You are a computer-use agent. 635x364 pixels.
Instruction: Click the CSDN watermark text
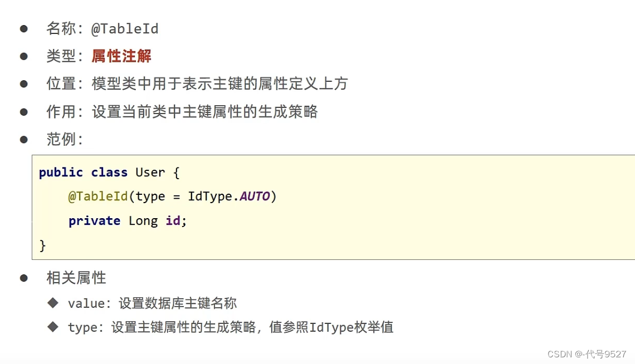[x=587, y=355]
